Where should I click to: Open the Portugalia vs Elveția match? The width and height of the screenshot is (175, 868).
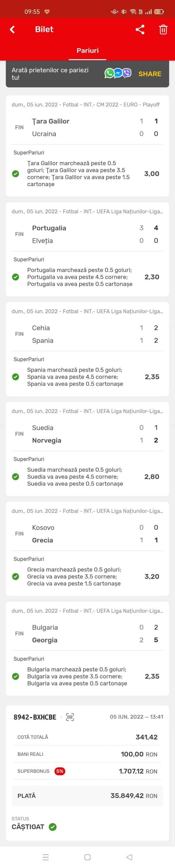coord(87,234)
